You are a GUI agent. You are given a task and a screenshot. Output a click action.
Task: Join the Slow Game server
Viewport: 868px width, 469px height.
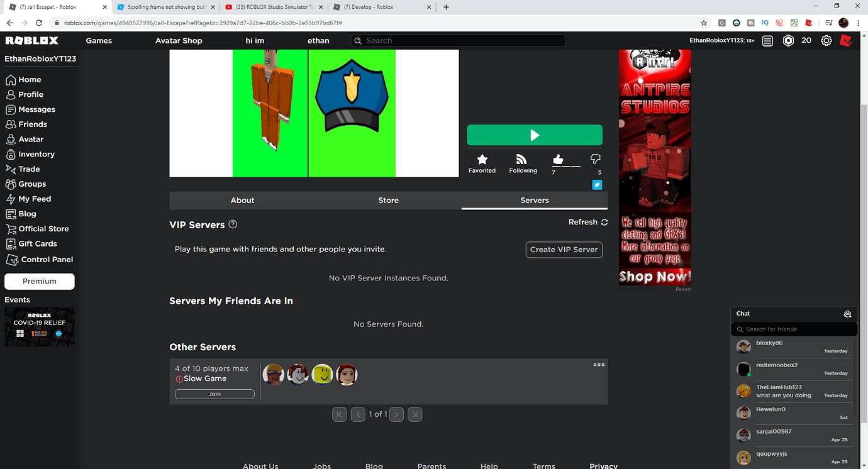click(214, 394)
